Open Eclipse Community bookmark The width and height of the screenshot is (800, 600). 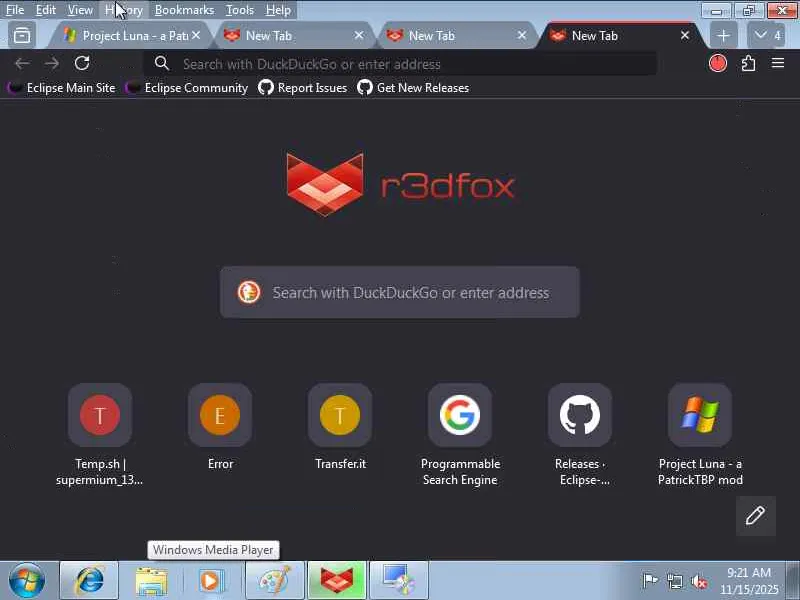click(187, 88)
